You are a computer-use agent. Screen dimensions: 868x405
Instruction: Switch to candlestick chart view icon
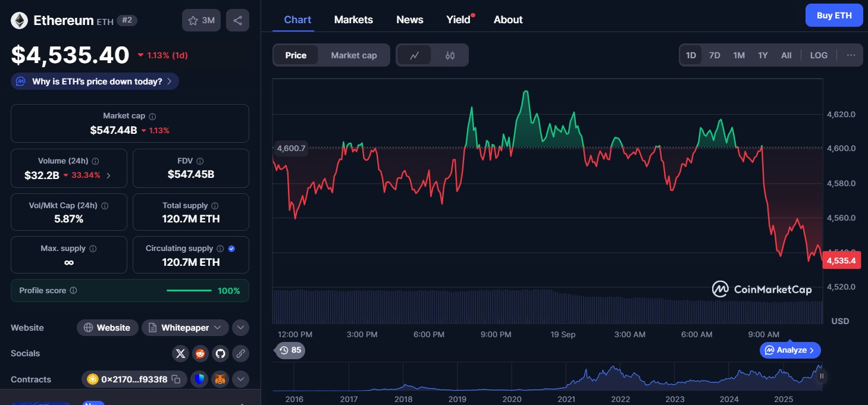point(450,55)
